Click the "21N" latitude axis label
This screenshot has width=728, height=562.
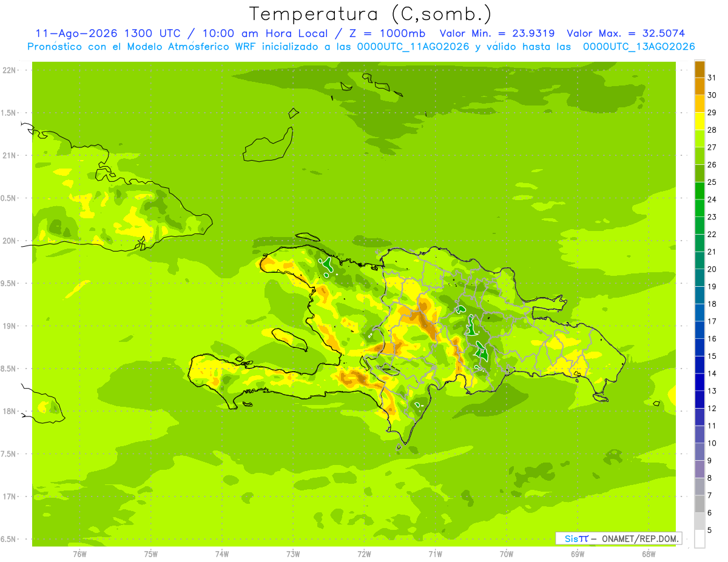[x=10, y=156]
